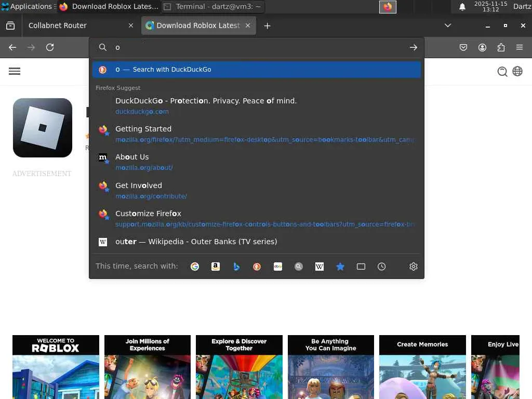Open notification bell in system panel
Screen dimensions: 532x399
point(462,7)
